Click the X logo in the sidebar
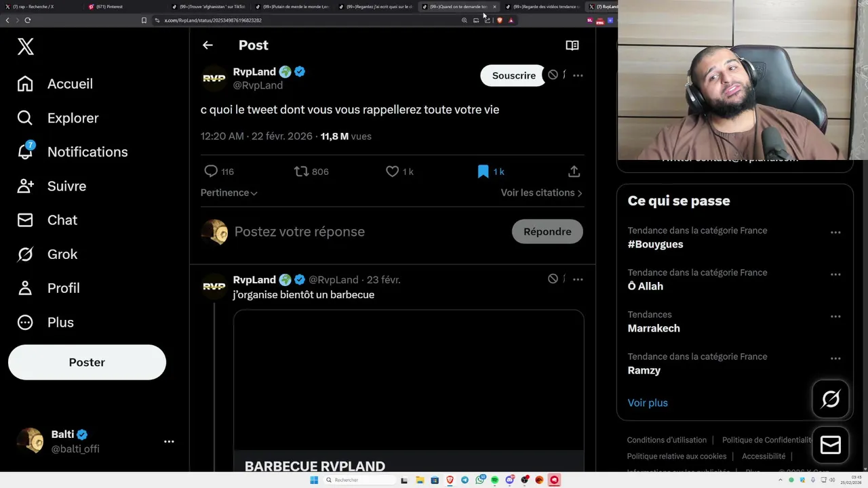The width and height of the screenshot is (868, 488). pyautogui.click(x=26, y=46)
